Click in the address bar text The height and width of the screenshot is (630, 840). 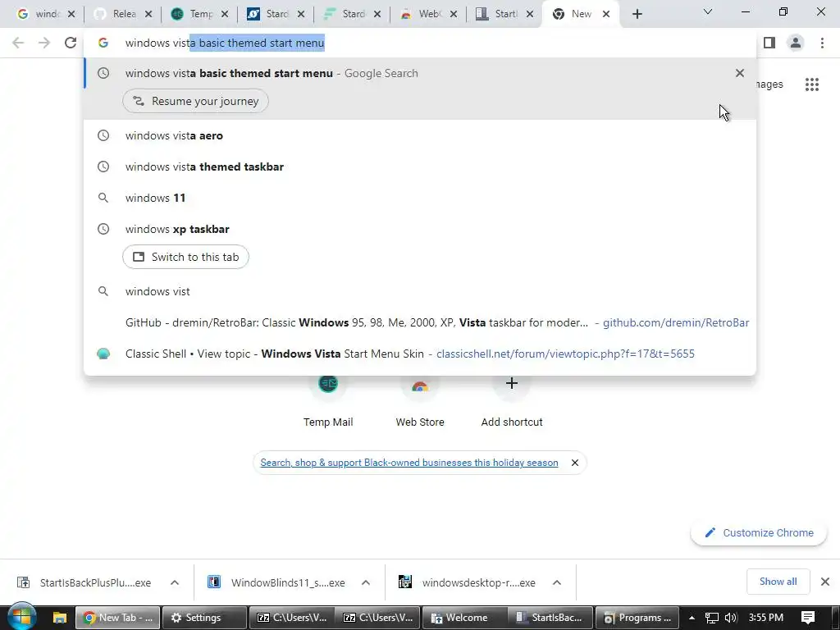click(x=225, y=43)
